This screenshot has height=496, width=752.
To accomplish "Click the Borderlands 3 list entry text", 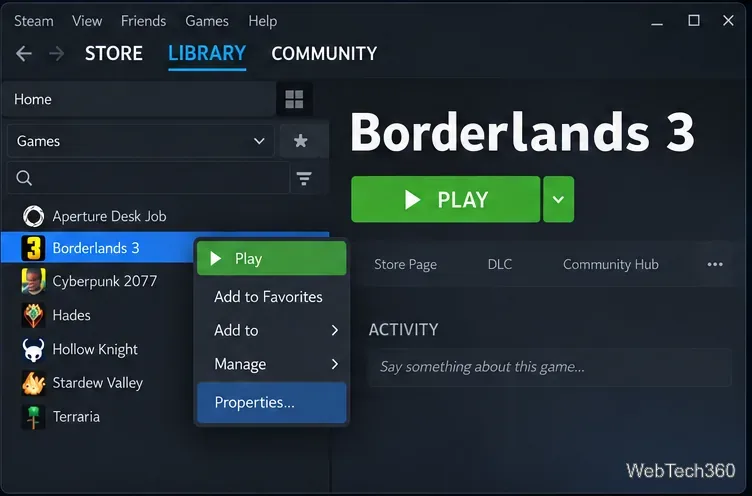I will [96, 248].
